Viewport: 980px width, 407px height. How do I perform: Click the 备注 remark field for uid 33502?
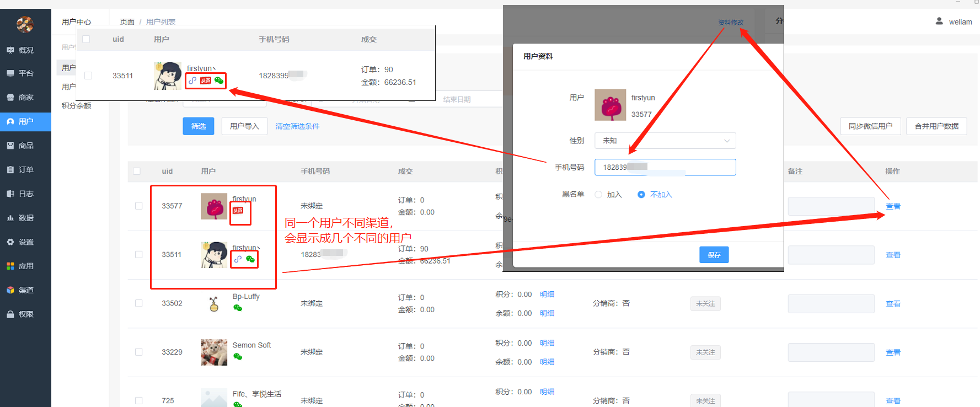click(831, 304)
